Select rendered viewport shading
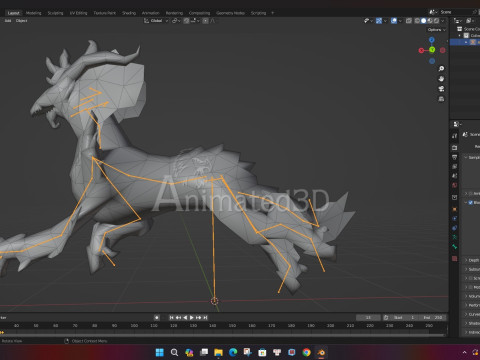 point(436,21)
